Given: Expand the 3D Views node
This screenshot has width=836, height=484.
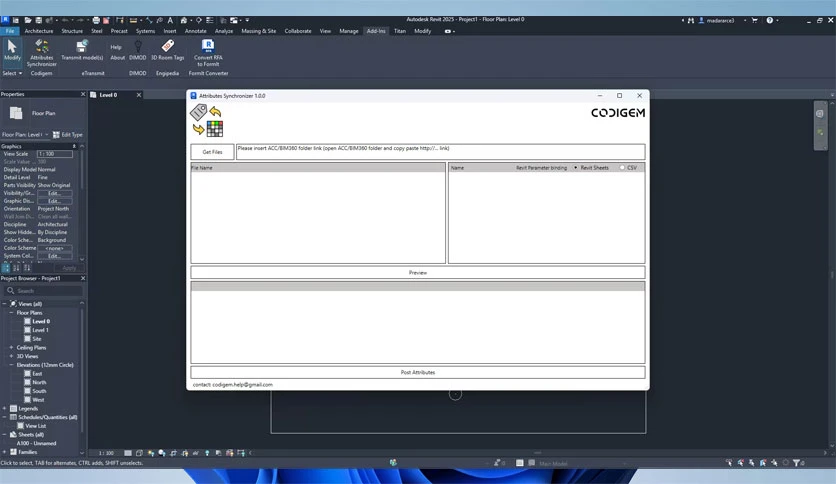Looking at the screenshot, I should click(11, 356).
